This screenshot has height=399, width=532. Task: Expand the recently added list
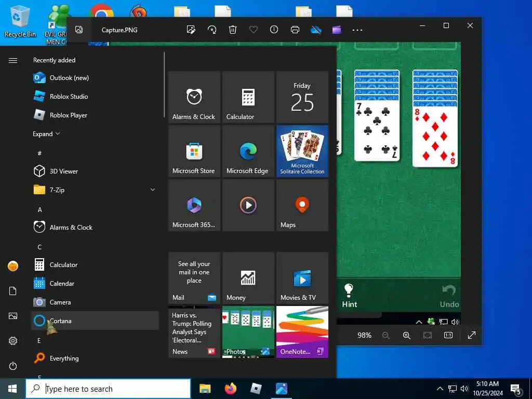click(x=46, y=134)
